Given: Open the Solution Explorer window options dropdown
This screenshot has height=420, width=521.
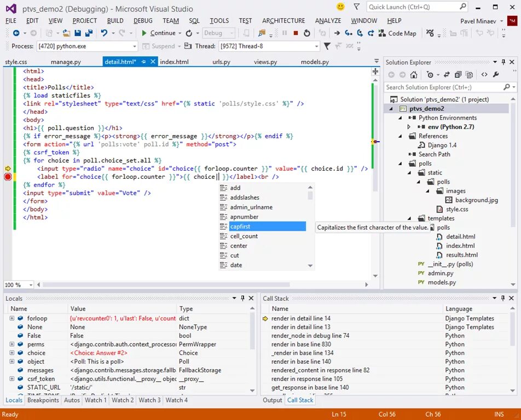Looking at the screenshot, I should (495, 62).
